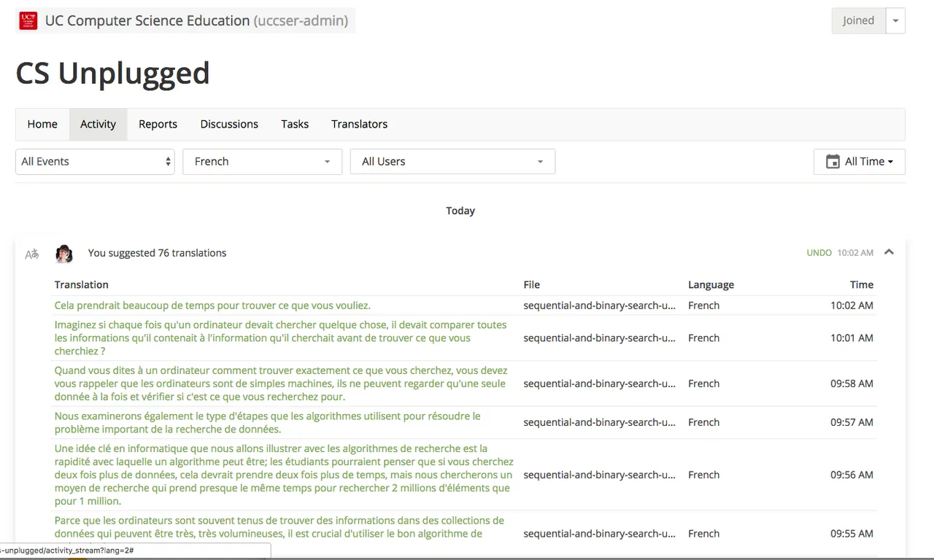The height and width of the screenshot is (560, 934).
Task: Click the Time column header
Action: pyautogui.click(x=861, y=285)
